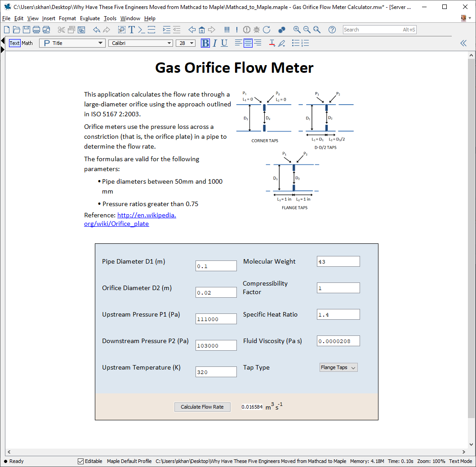Viewport: 476px width, 467px height.
Task: Switch input to Math mode
Action: (x=27, y=43)
